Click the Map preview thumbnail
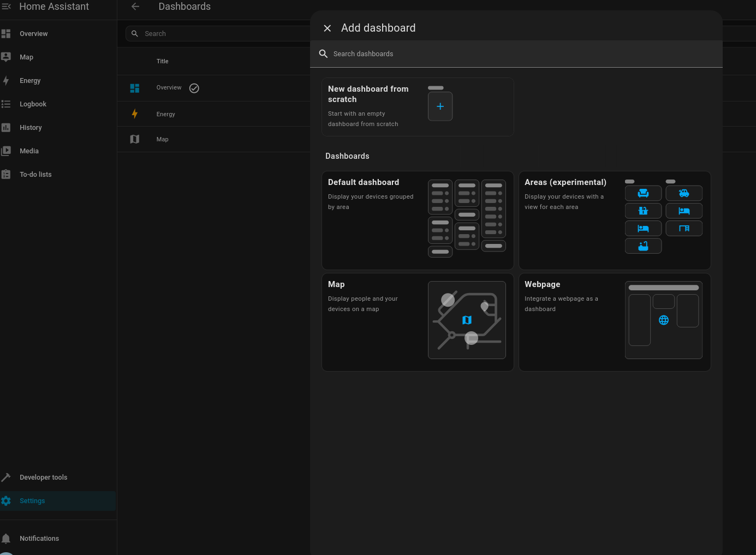This screenshot has width=756, height=555. click(x=467, y=320)
